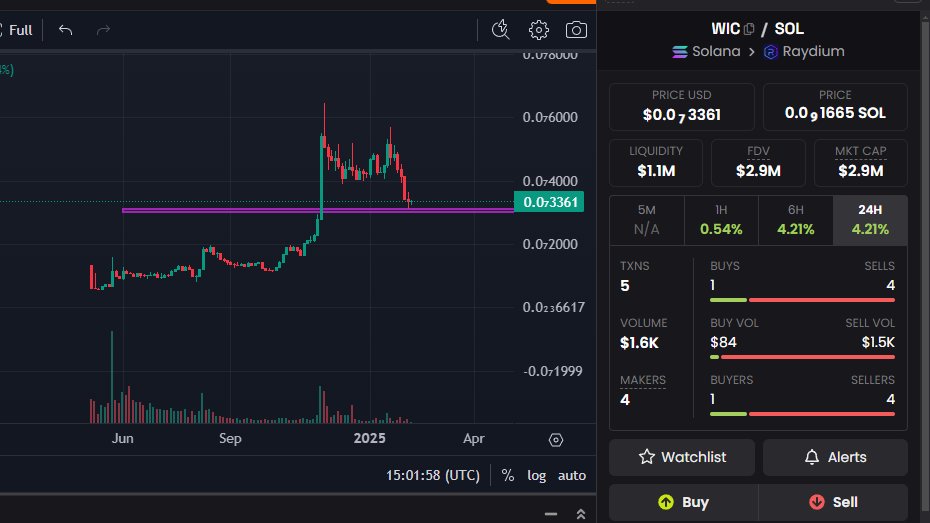Viewport: 930px width, 523px height.
Task: Select the 5M timeframe tab
Action: click(646, 220)
